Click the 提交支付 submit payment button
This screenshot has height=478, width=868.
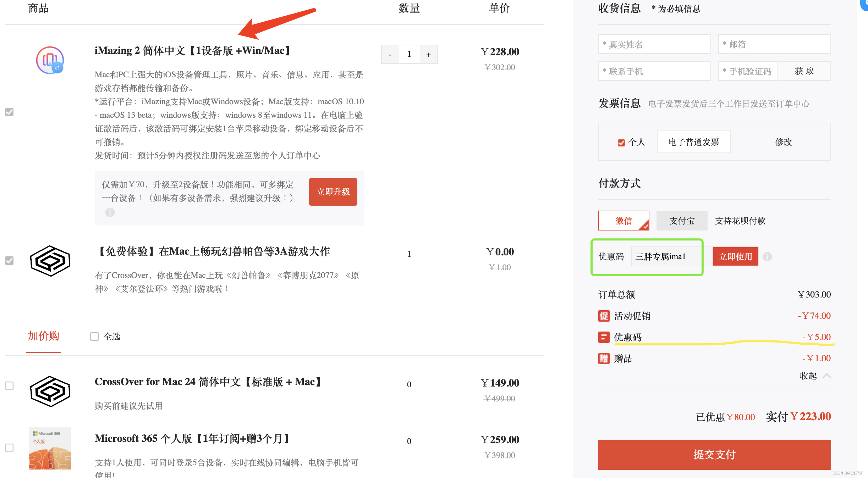[x=715, y=455]
